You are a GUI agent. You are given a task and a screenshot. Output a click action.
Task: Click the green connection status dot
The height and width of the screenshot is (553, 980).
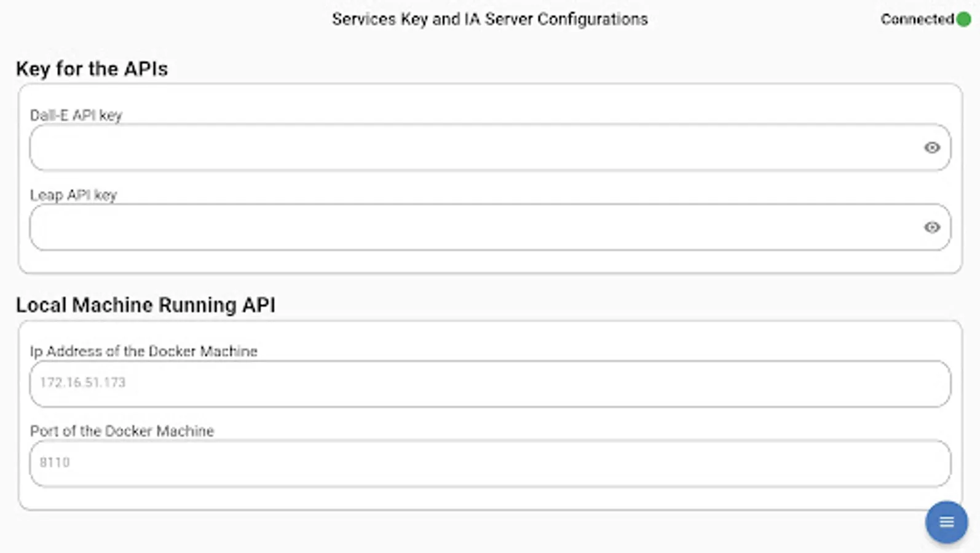pyautogui.click(x=963, y=20)
